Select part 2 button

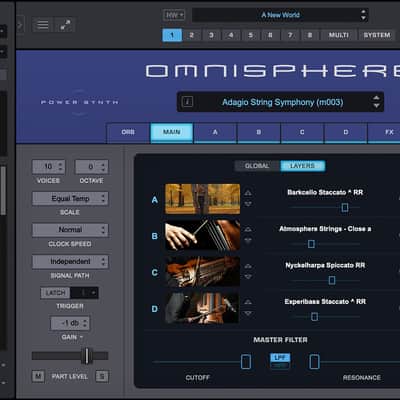coord(192,35)
